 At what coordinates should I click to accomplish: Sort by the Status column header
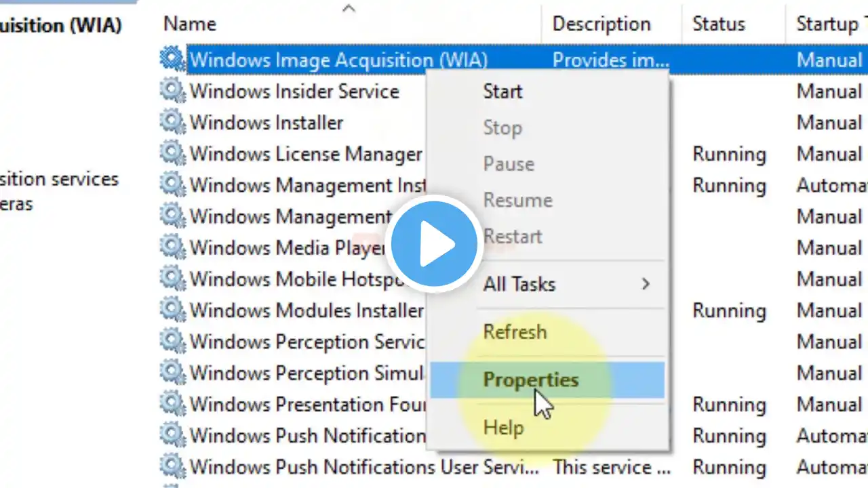[x=718, y=24]
